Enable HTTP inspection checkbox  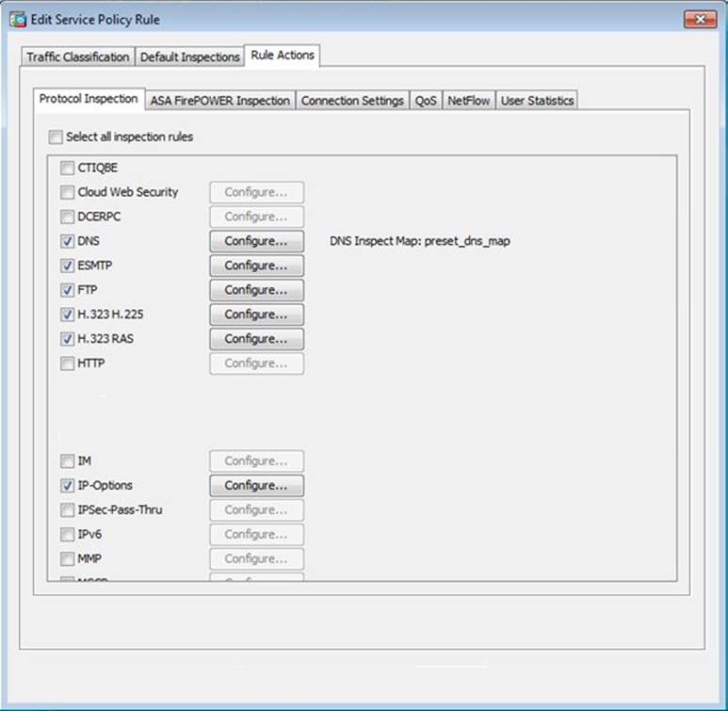click(67, 364)
